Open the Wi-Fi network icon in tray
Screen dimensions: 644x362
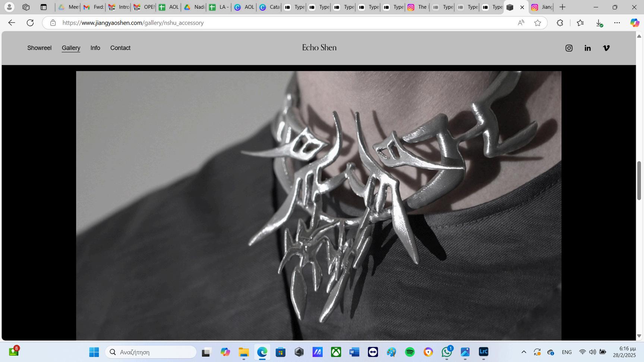click(582, 352)
